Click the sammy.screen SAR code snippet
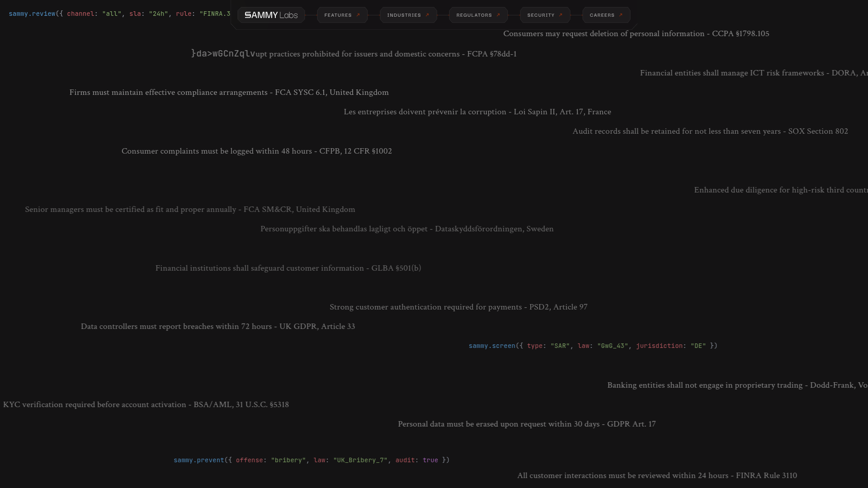Screen dimensions: 868x488 (x=593, y=346)
